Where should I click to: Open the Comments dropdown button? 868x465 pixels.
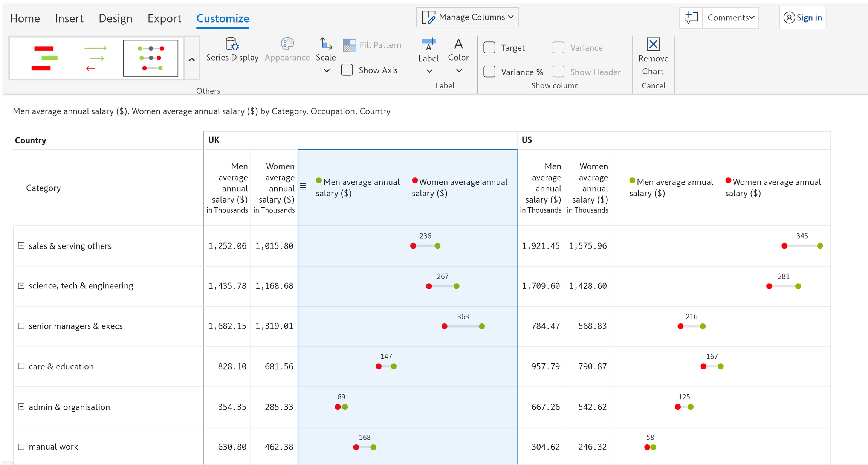(x=730, y=18)
